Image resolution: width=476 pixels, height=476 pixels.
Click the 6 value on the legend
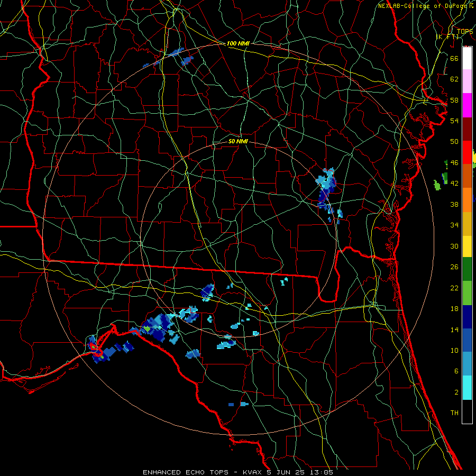tap(456, 371)
